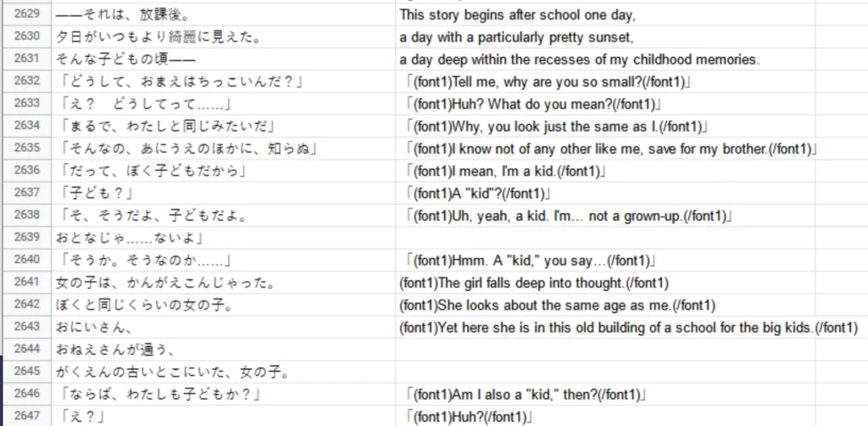The image size is (868, 426).
Task: Click cell "Am I also a "kid," then?"
Action: pos(526,395)
